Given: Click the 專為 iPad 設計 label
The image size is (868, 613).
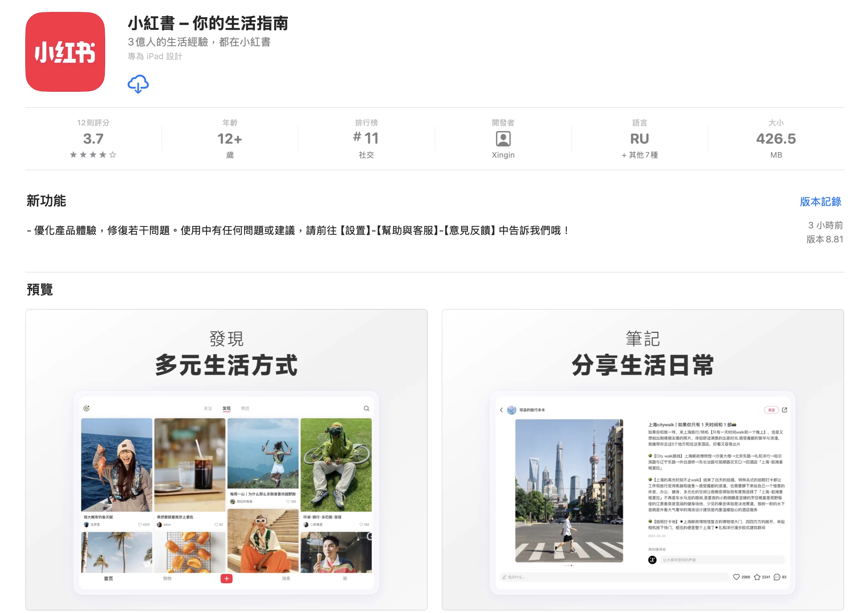Looking at the screenshot, I should pos(155,56).
